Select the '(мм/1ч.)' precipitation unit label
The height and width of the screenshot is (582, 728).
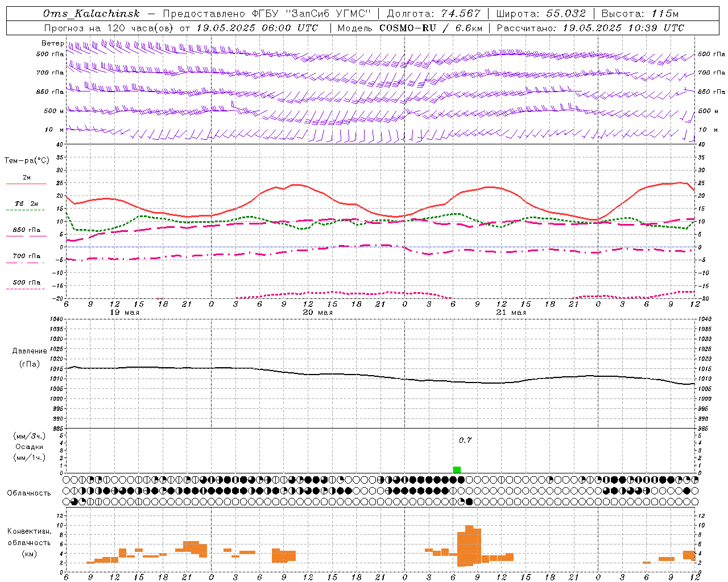coord(30,458)
